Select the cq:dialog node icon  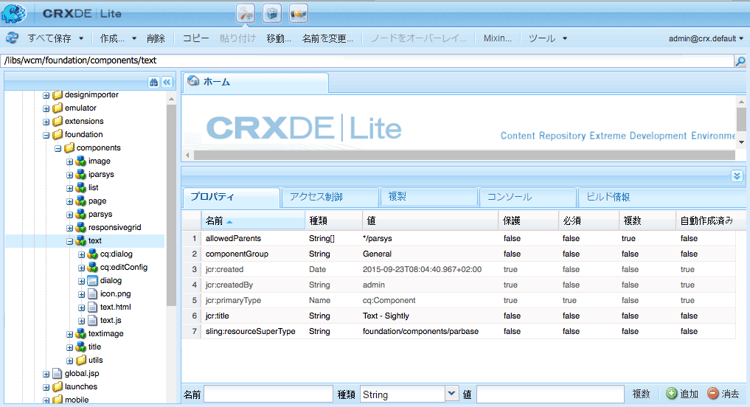tap(92, 254)
